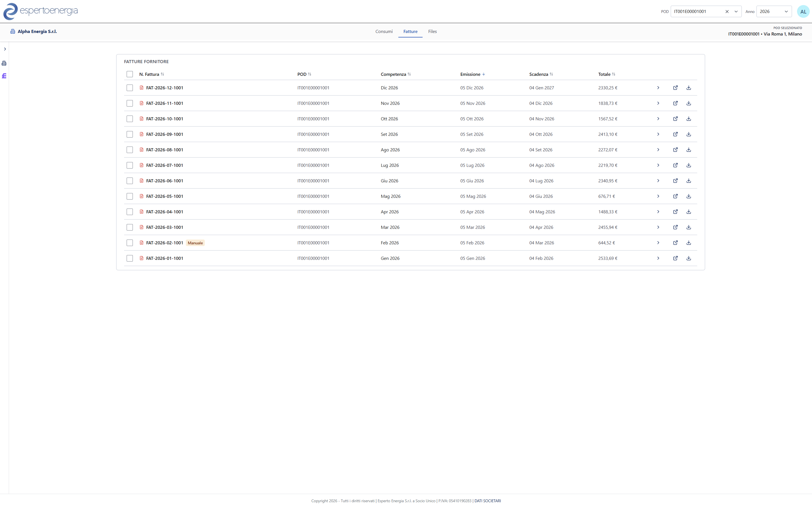
Task: Click the total 2330,25 € cell
Action: [608, 88]
